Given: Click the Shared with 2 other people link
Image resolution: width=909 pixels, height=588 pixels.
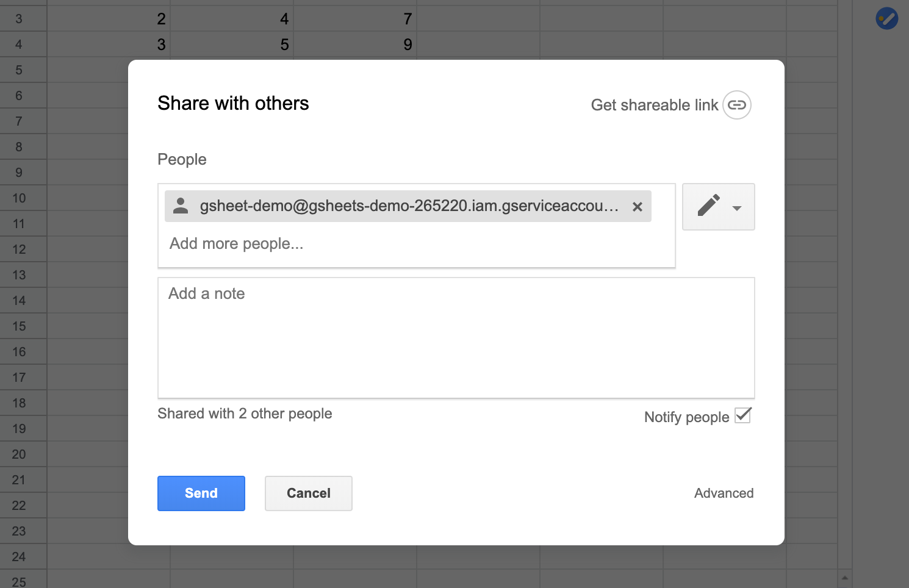Looking at the screenshot, I should [245, 414].
